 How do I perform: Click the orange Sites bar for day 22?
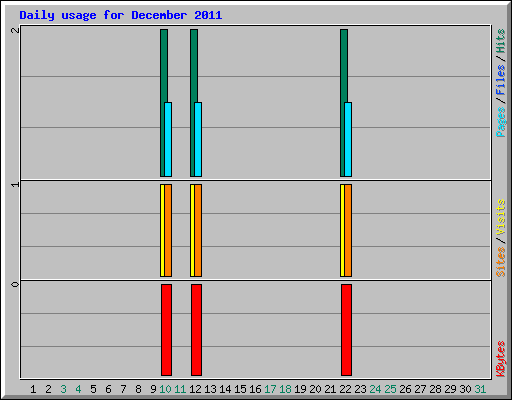348,230
